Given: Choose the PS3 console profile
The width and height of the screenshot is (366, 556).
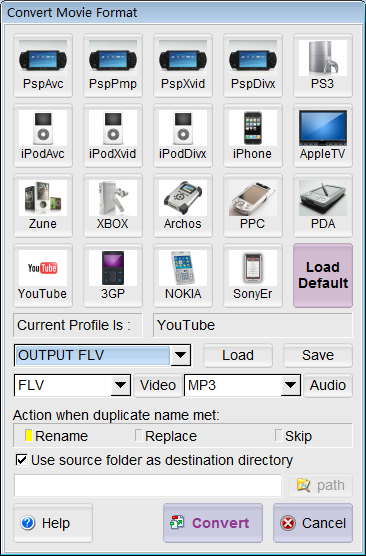Looking at the screenshot, I should click(323, 65).
